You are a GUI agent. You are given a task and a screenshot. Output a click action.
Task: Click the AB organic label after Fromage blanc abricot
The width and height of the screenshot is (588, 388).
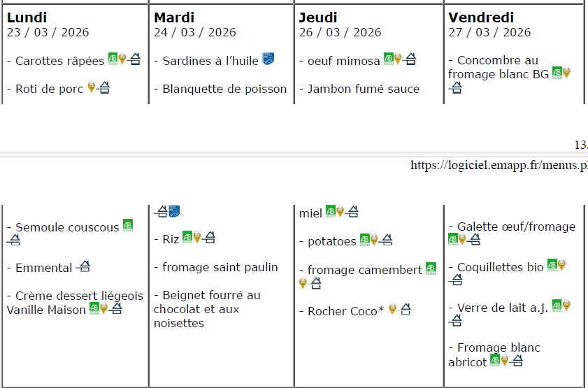494,360
